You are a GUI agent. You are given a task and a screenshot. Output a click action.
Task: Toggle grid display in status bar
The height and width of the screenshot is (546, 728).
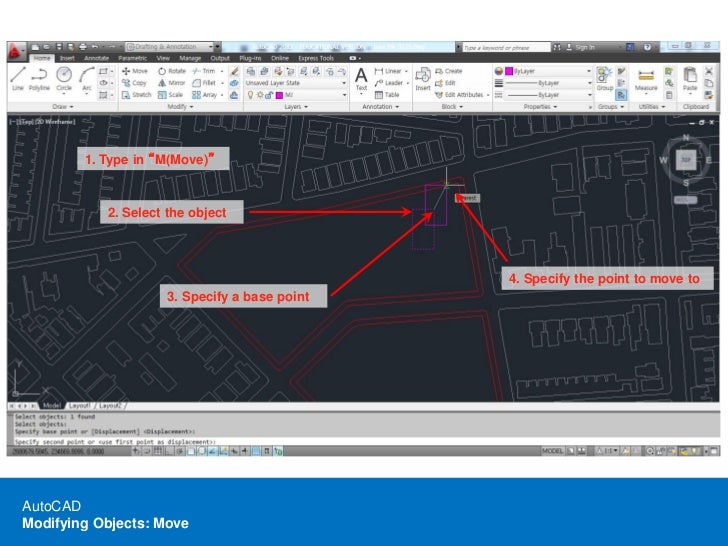click(158, 451)
